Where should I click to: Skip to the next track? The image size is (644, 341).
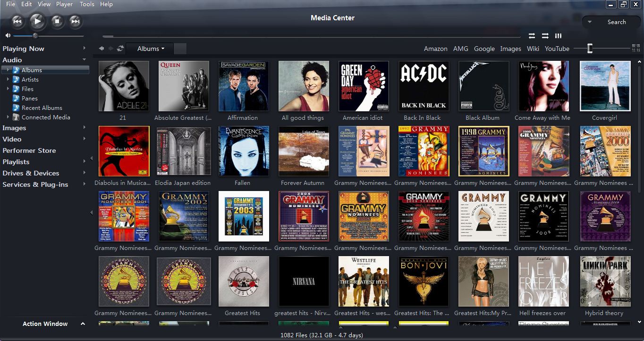(75, 21)
